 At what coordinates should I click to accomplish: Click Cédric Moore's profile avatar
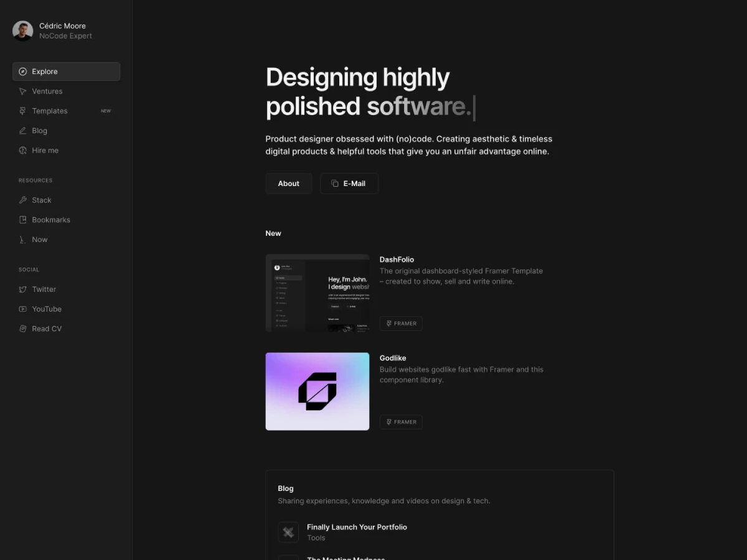pyautogui.click(x=23, y=30)
